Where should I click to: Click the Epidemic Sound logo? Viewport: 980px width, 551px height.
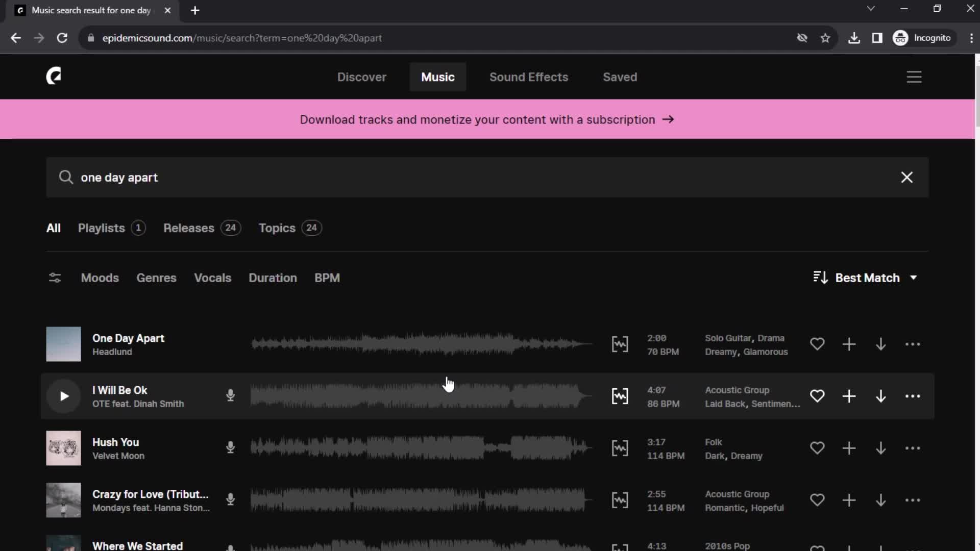54,76
